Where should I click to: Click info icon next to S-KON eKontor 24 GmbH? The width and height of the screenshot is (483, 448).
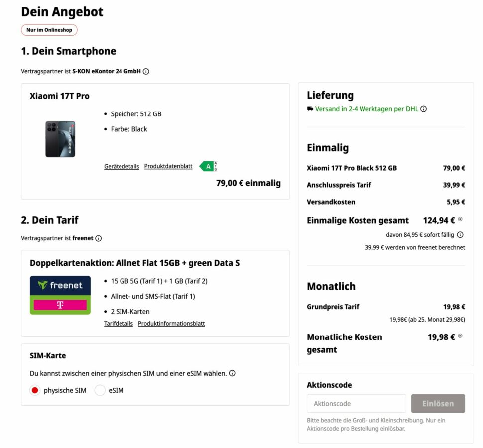[x=146, y=72]
